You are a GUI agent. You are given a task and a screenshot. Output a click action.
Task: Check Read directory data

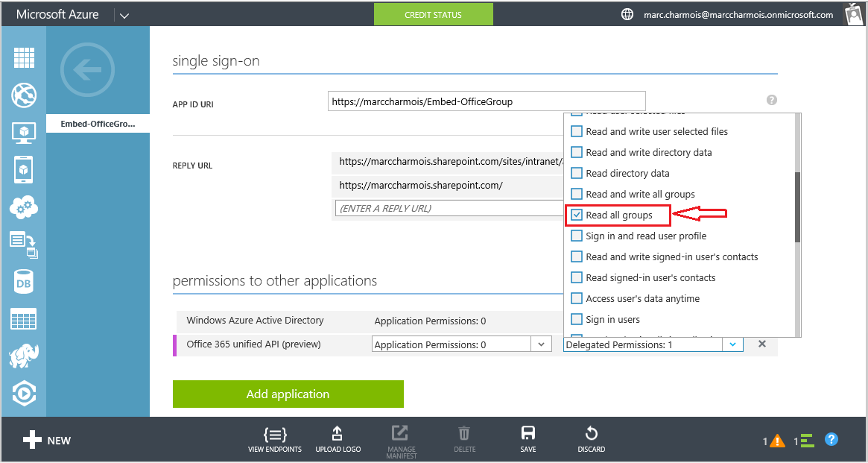(x=576, y=174)
